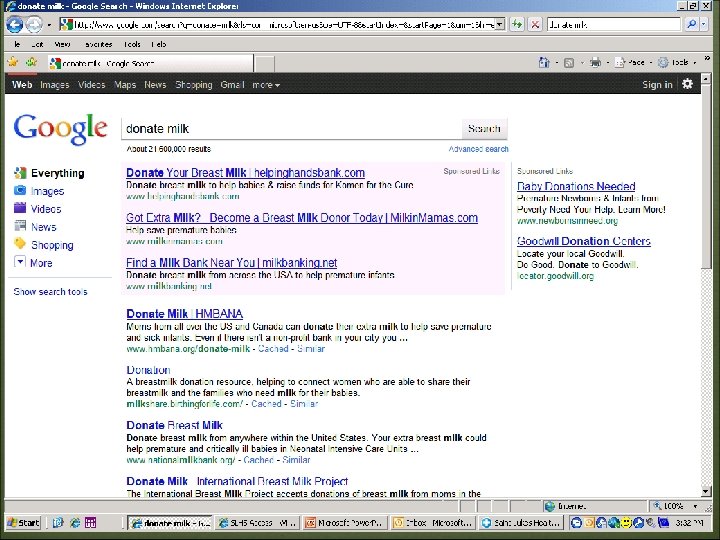Open the Help menu
720x540 pixels.
159,45
